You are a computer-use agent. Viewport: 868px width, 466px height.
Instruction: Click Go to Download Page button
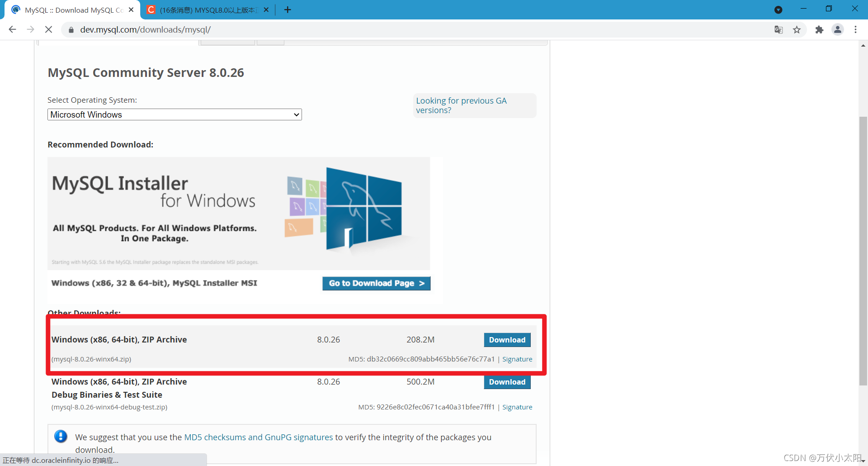[x=376, y=283]
